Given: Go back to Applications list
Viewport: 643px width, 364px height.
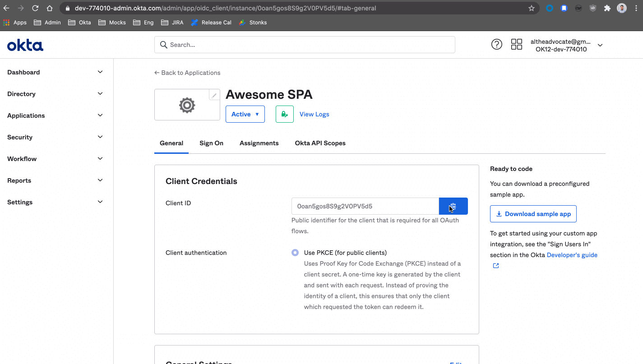Looking at the screenshot, I should 187,73.
